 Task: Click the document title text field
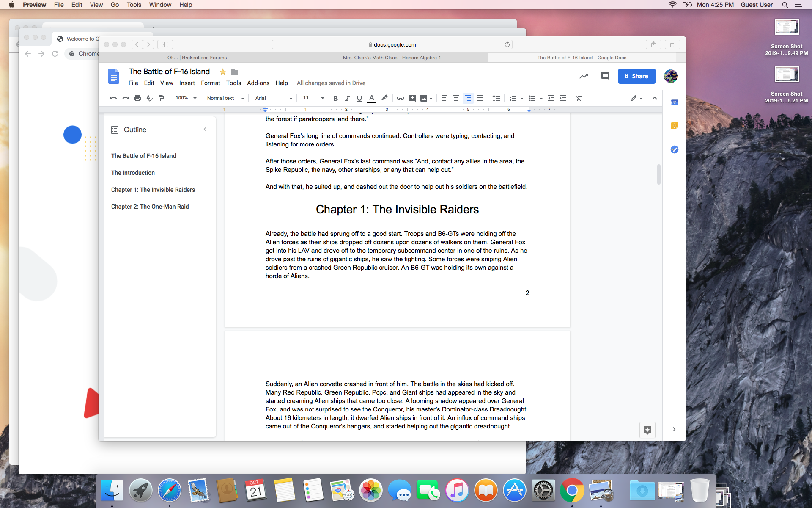[x=169, y=72]
